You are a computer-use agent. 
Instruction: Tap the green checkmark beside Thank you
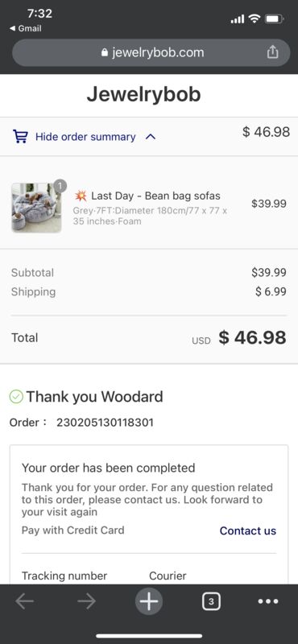[x=16, y=396]
